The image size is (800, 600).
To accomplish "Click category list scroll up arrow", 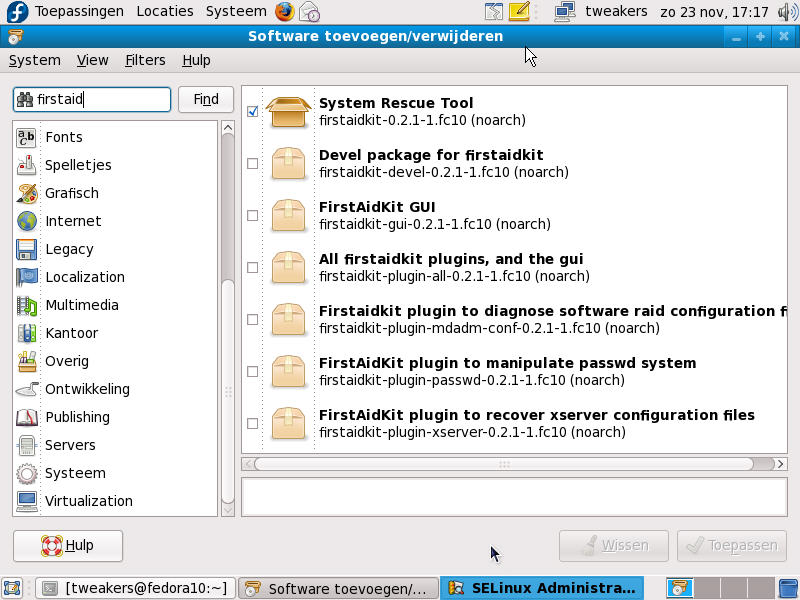I will (x=228, y=128).
